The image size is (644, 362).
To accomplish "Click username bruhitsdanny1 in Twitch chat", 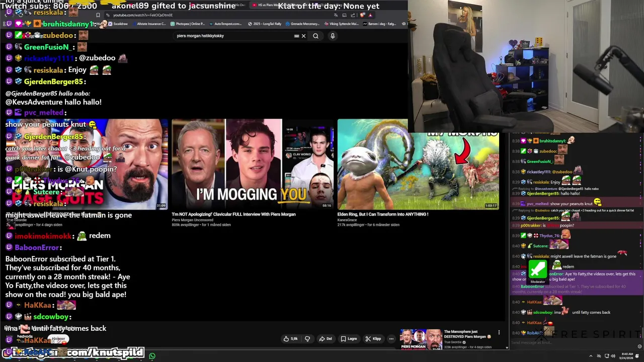I will pyautogui.click(x=552, y=141).
